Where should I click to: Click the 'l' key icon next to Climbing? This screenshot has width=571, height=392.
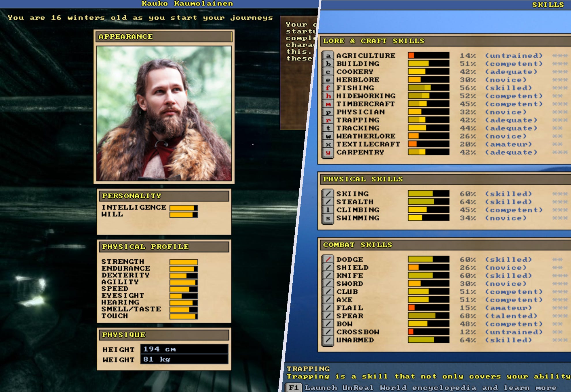[328, 210]
